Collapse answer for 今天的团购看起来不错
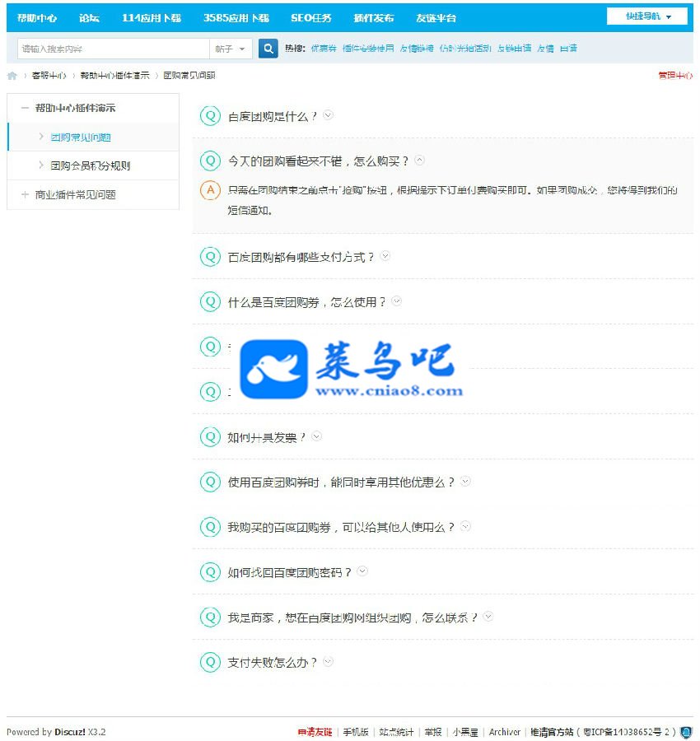This screenshot has height=741, width=700. [419, 161]
